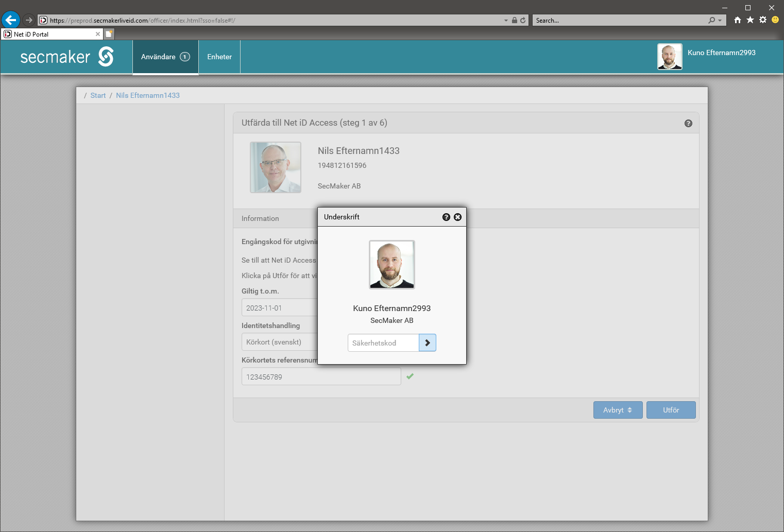Submit security code with arrow button

(428, 343)
